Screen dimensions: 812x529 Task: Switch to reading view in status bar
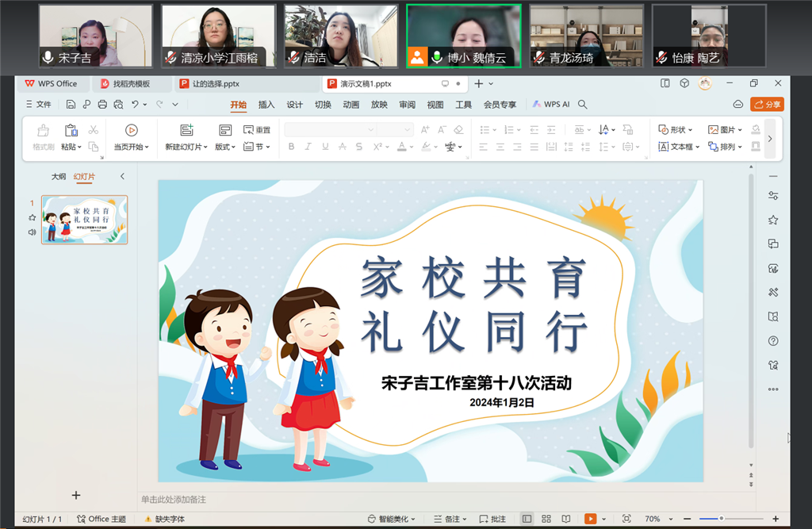pyautogui.click(x=565, y=519)
